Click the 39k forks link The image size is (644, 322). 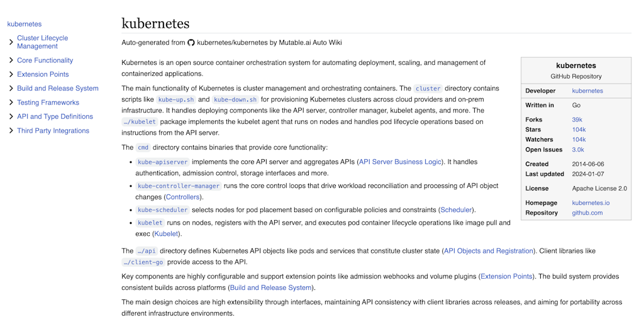(x=577, y=119)
